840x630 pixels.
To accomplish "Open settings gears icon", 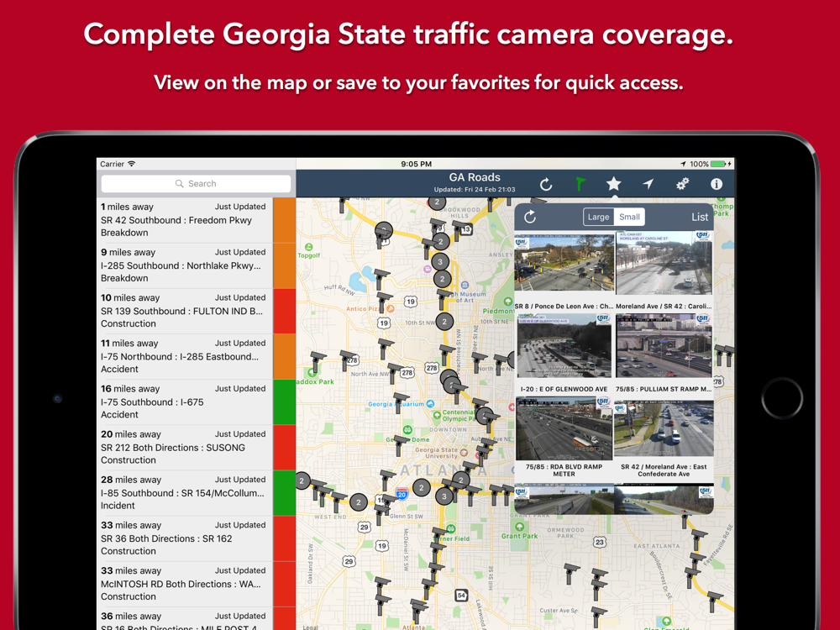I will (x=682, y=184).
